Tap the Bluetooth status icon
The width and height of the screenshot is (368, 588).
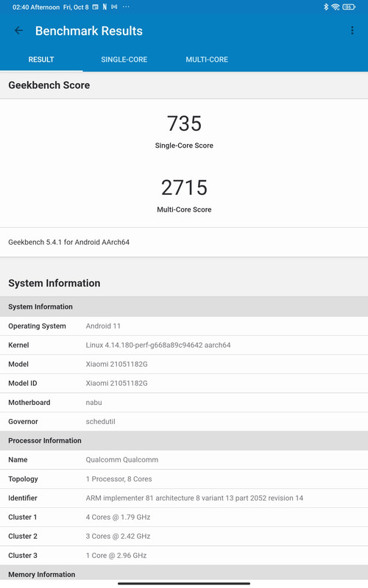click(x=325, y=7)
